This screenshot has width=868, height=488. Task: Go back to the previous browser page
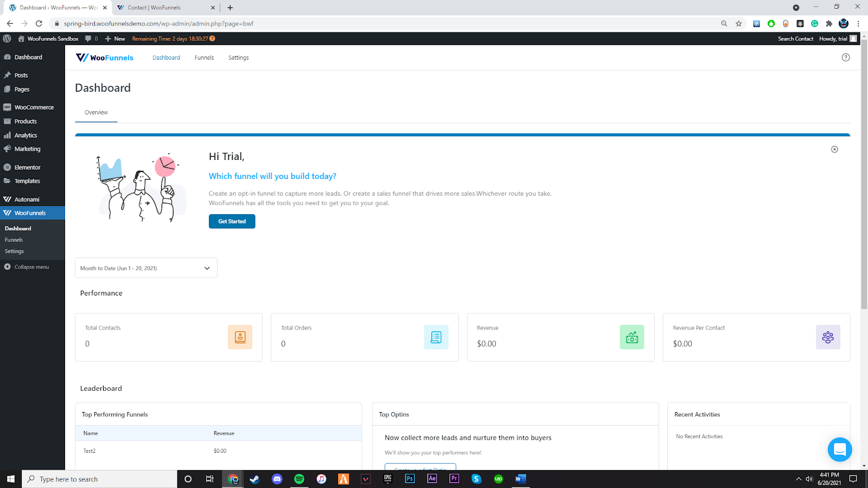(10, 23)
